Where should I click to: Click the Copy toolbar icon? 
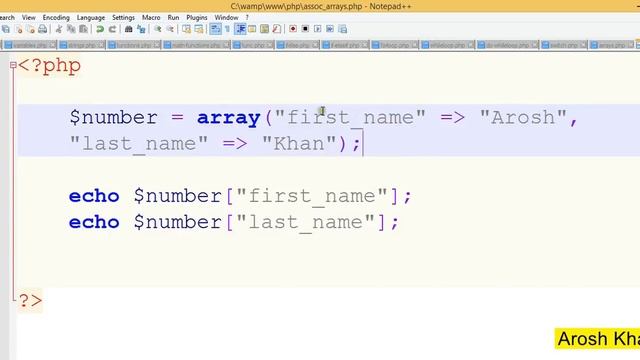click(71, 29)
